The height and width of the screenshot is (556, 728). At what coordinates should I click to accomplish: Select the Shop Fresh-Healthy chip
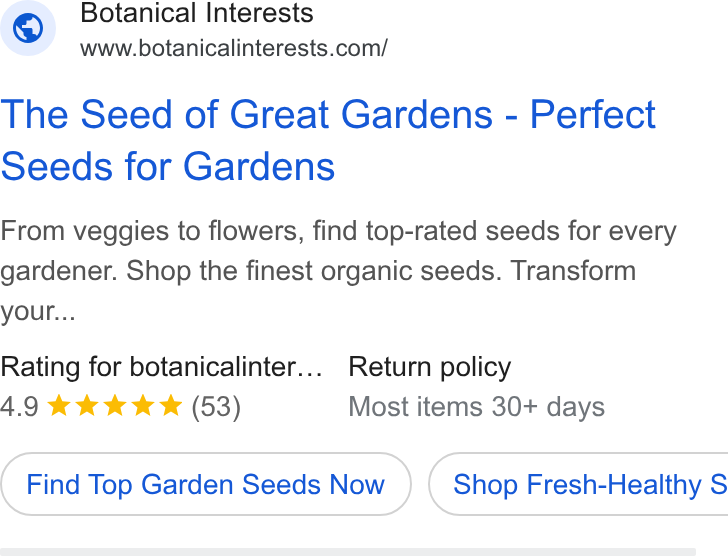(578, 484)
